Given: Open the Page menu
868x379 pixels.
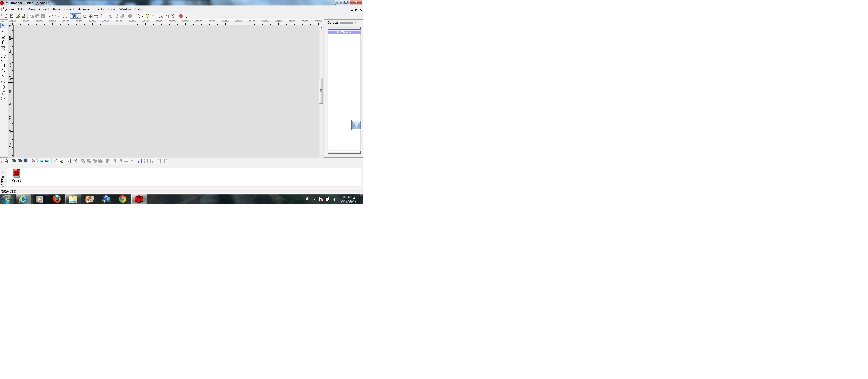Looking at the screenshot, I should (x=57, y=9).
